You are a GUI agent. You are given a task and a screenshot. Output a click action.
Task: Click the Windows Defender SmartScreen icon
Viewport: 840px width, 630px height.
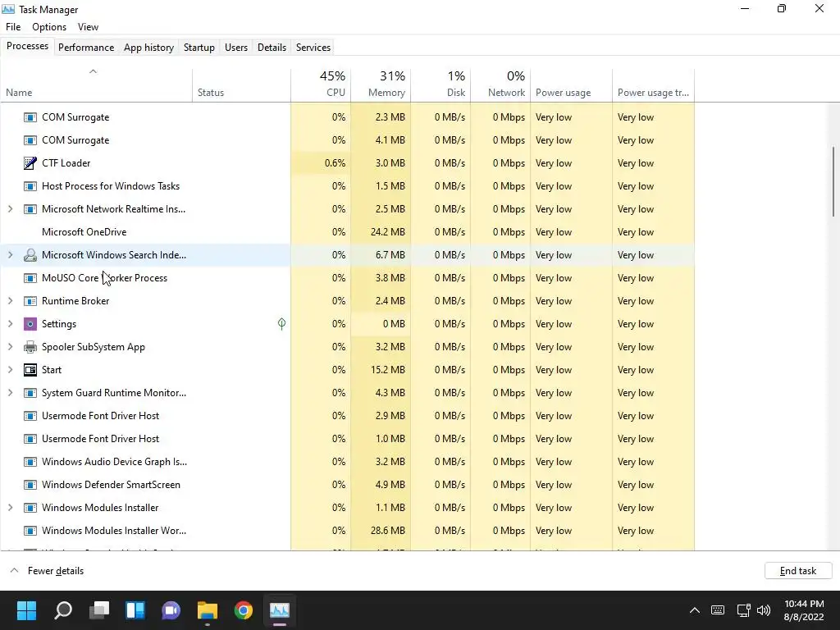pos(30,484)
